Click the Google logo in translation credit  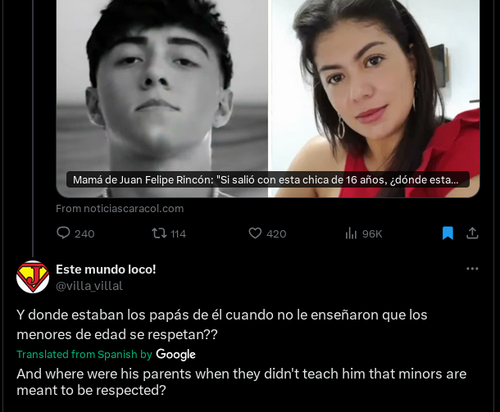tap(176, 355)
